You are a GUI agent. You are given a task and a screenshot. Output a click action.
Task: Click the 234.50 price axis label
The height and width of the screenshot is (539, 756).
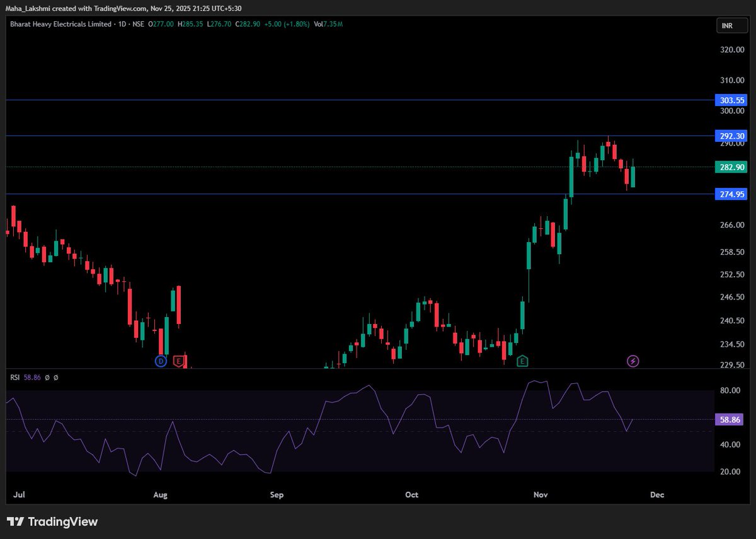732,345
